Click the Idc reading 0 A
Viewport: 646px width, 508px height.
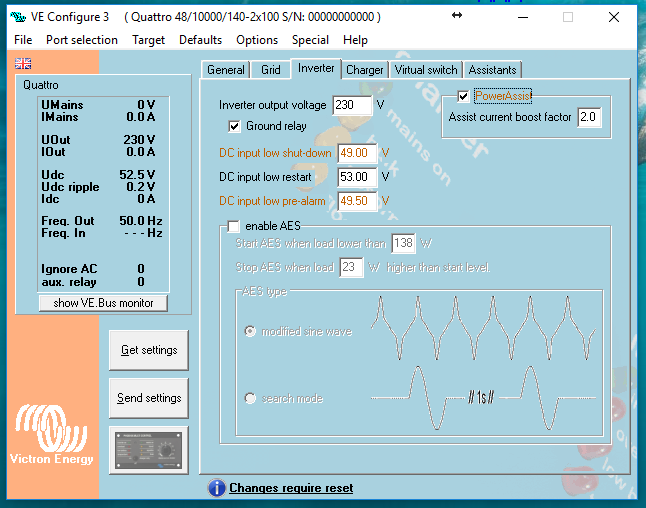click(146, 199)
